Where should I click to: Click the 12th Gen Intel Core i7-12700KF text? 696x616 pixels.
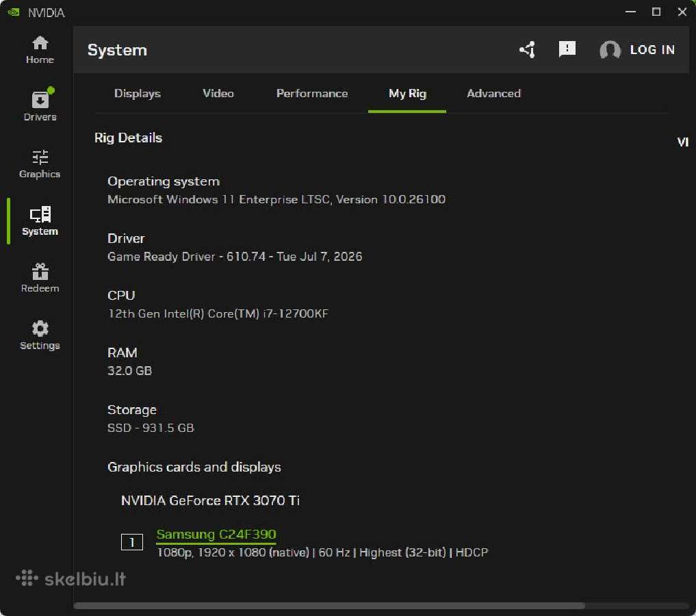(x=218, y=313)
